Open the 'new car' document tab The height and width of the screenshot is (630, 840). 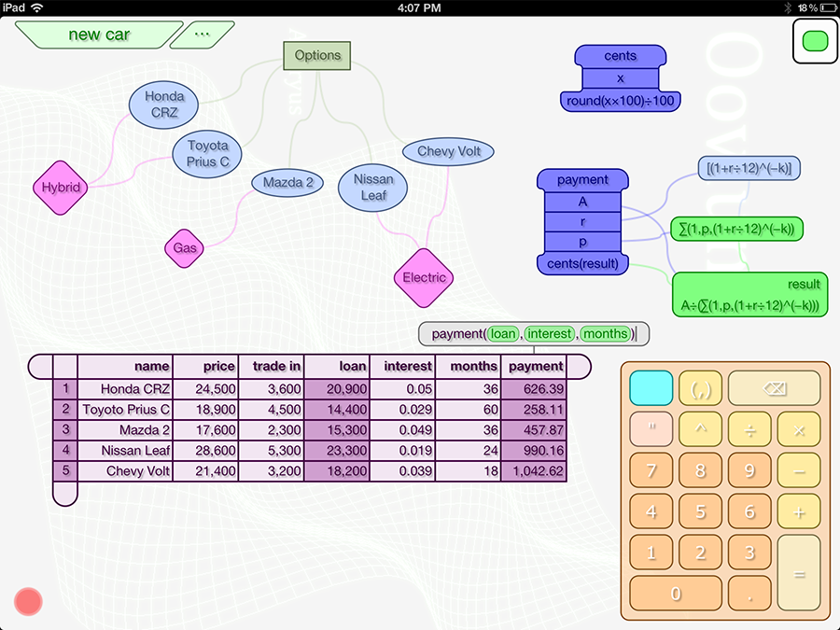[99, 35]
